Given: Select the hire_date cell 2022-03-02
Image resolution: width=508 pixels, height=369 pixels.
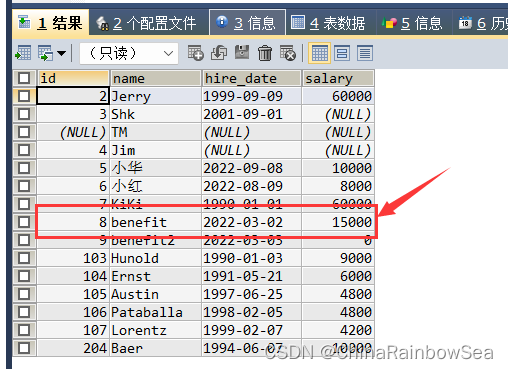Looking at the screenshot, I should 251,222.
